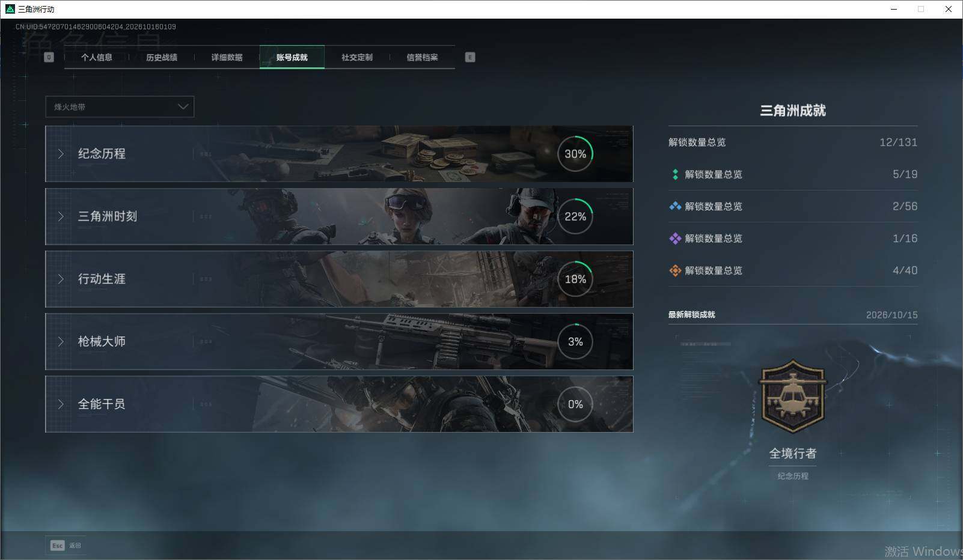Viewport: 963px width, 560px height.
Task: Switch to the 历史战绩 tab
Action: [x=162, y=57]
